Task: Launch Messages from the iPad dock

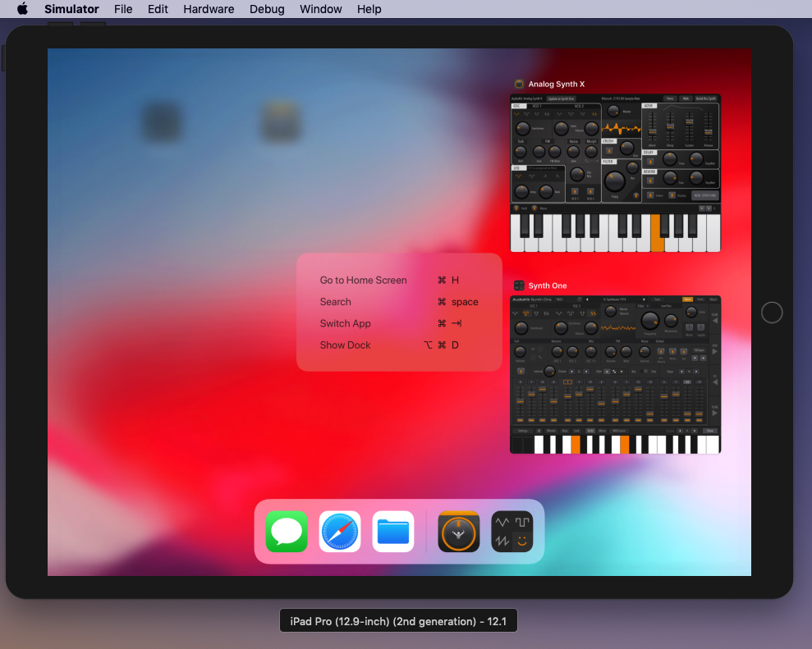Action: coord(287,532)
